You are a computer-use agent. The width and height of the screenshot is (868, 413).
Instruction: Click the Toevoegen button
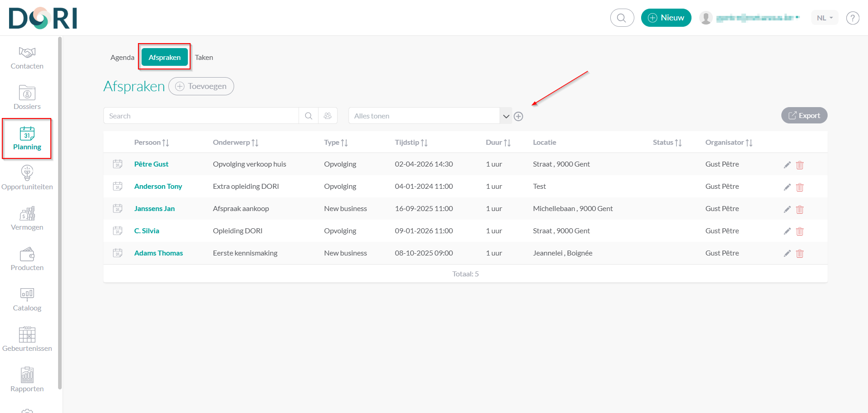coord(201,86)
